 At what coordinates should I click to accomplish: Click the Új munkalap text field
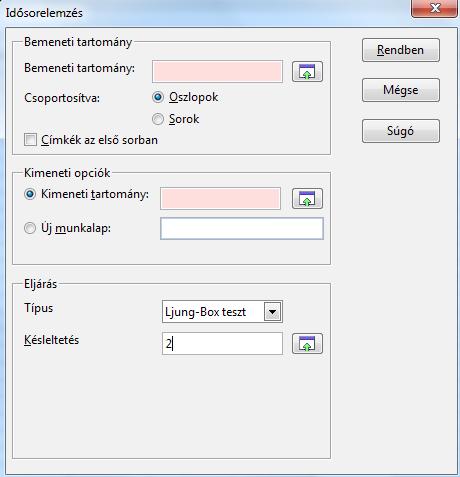[x=242, y=229]
